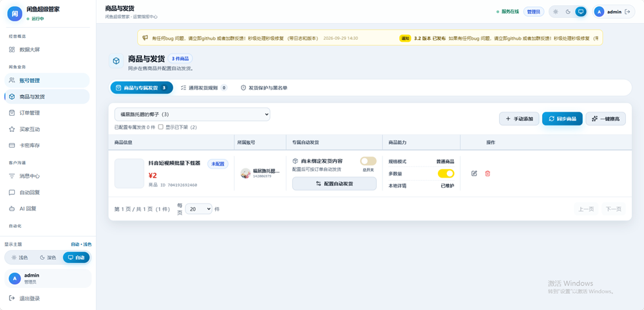
Task: Click the red delete trash icon
Action: coord(488,174)
